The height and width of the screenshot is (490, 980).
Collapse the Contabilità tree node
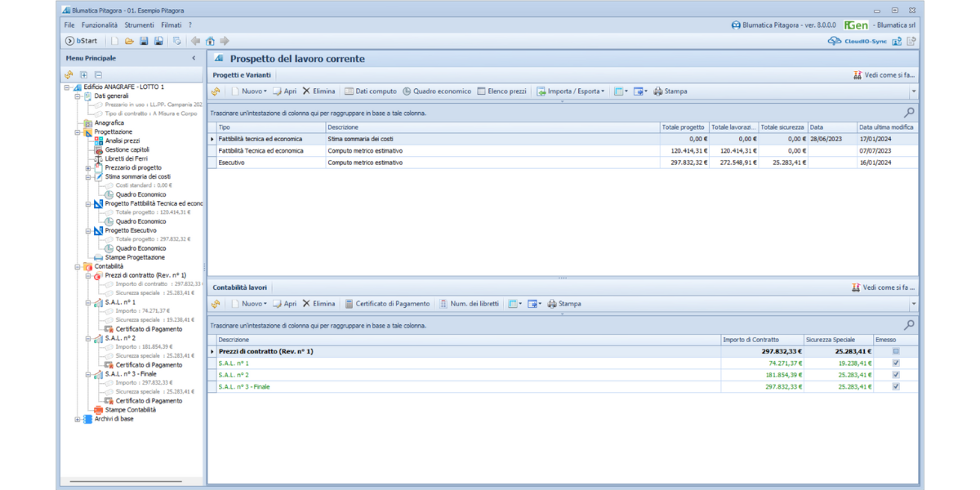(78, 266)
